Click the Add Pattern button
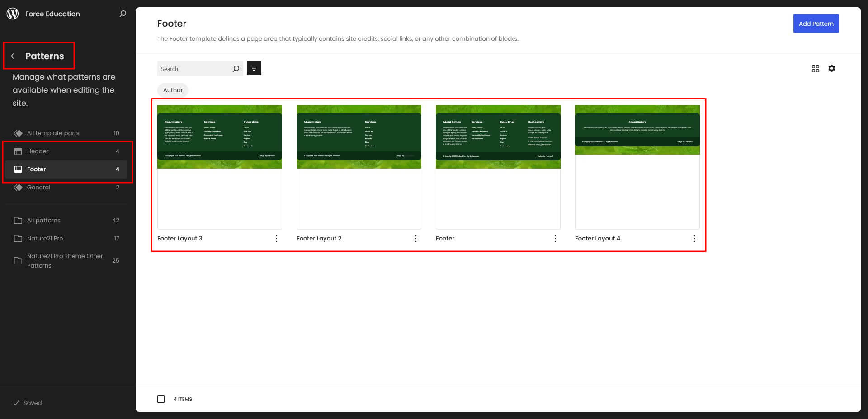The width and height of the screenshot is (868, 419). pos(816,24)
